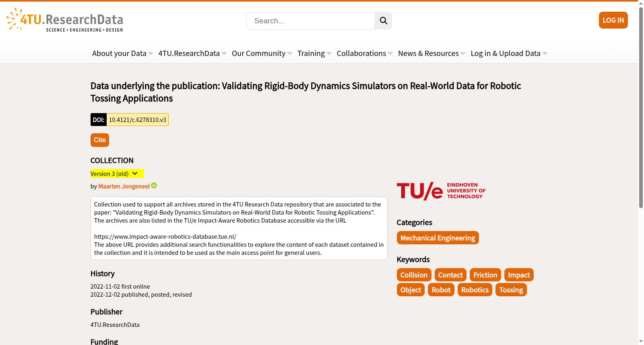
Task: Expand arrow next to Log in & Upload Data
Action: click(x=545, y=54)
